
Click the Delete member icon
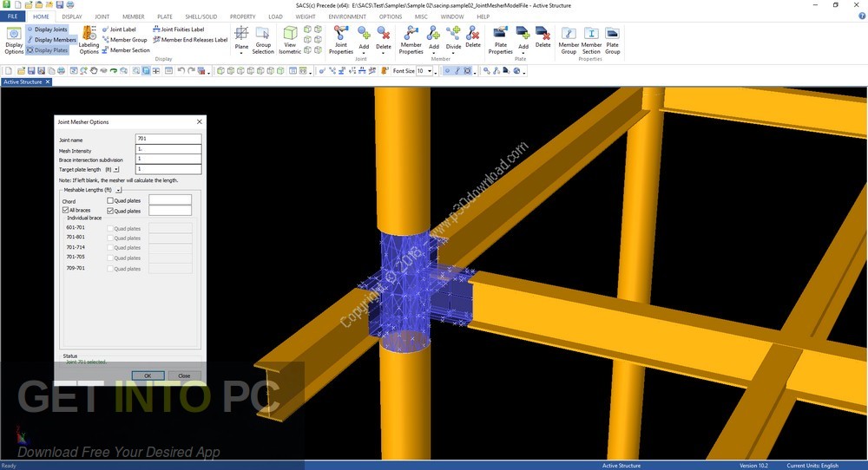tap(473, 37)
